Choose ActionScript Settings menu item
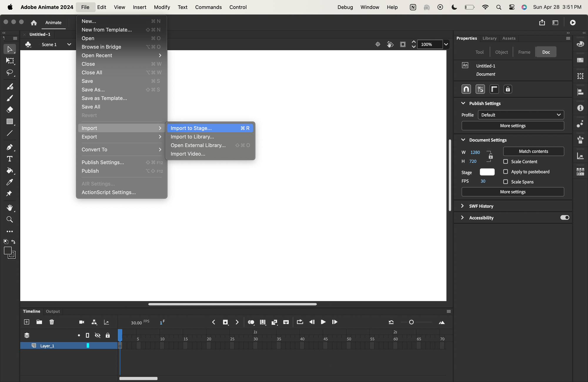 pos(121,192)
